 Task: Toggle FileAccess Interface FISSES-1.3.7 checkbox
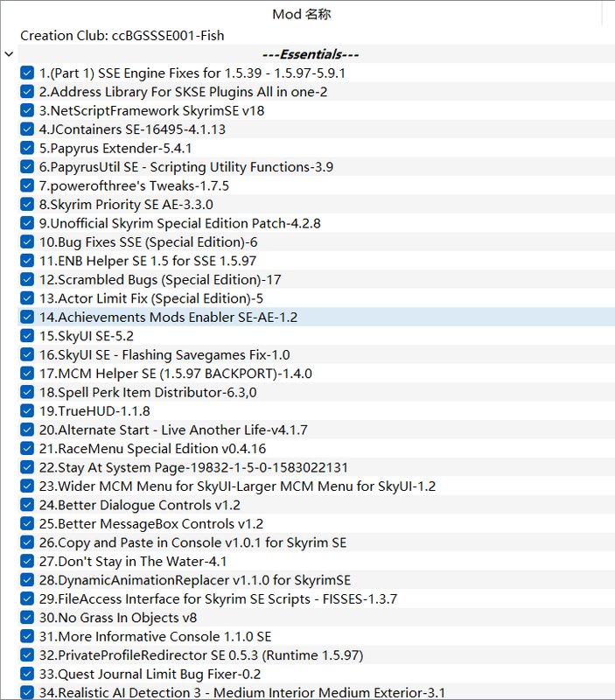pyautogui.click(x=27, y=598)
